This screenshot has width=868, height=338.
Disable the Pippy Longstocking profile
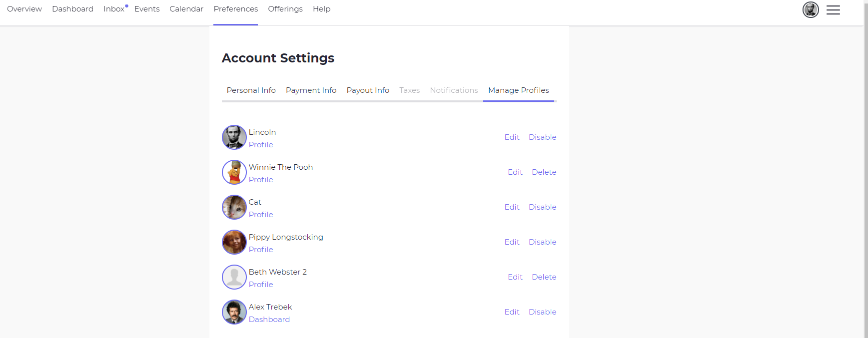(x=542, y=242)
